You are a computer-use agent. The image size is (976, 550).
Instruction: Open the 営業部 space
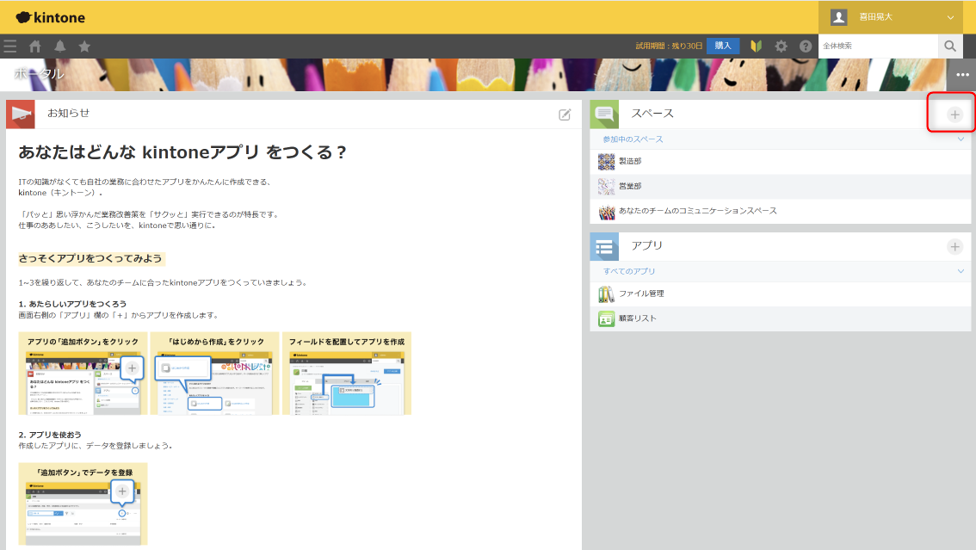(630, 186)
